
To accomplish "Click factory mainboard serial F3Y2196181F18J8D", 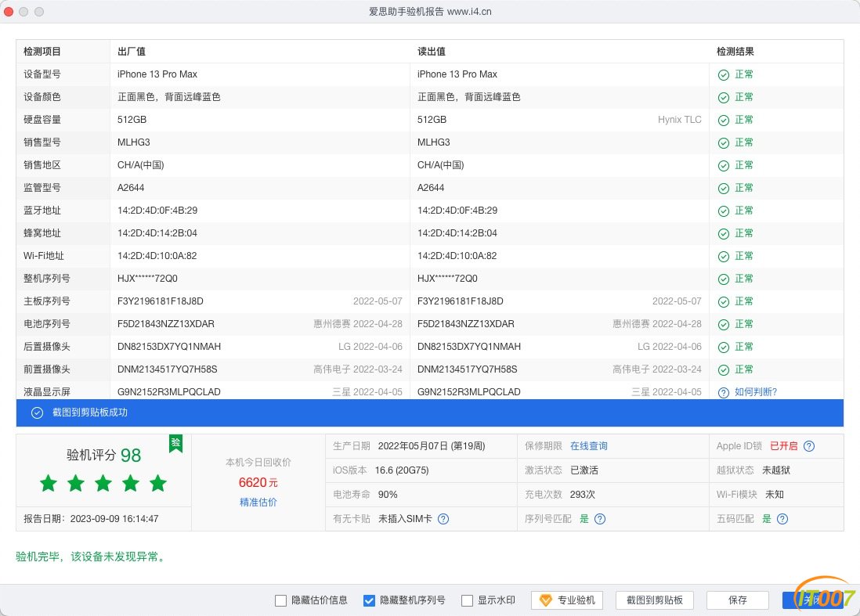I will click(160, 301).
